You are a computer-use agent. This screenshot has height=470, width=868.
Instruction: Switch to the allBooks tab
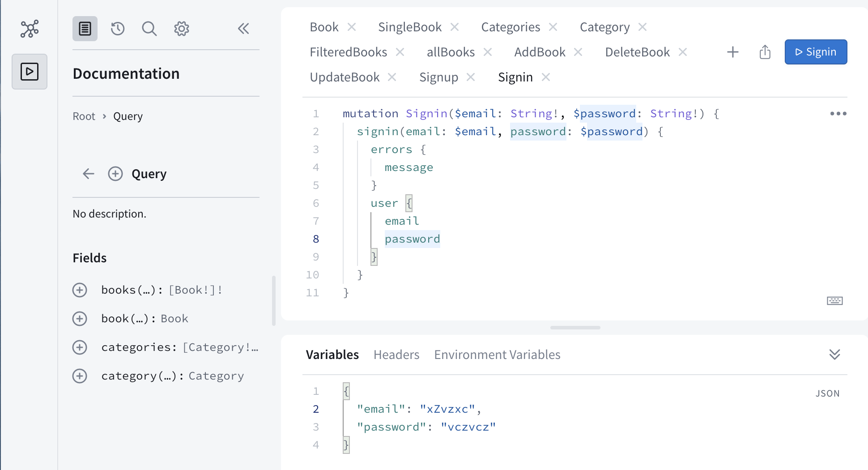click(x=451, y=52)
